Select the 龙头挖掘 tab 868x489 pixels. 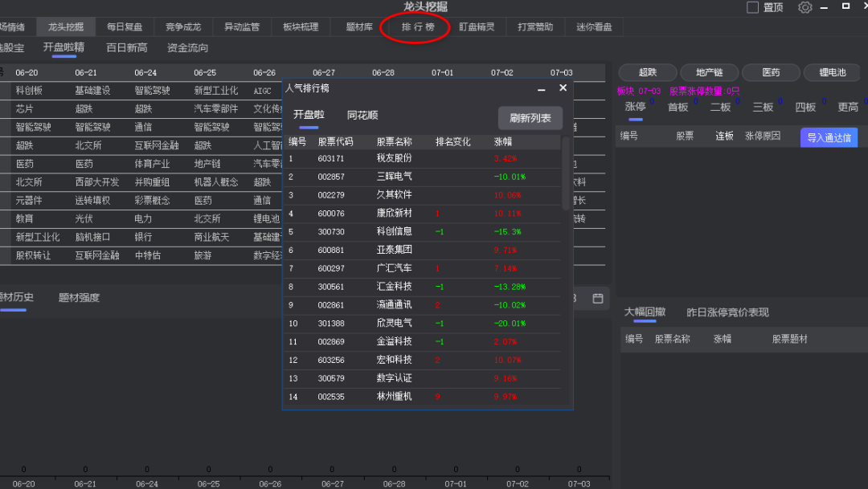tap(66, 26)
